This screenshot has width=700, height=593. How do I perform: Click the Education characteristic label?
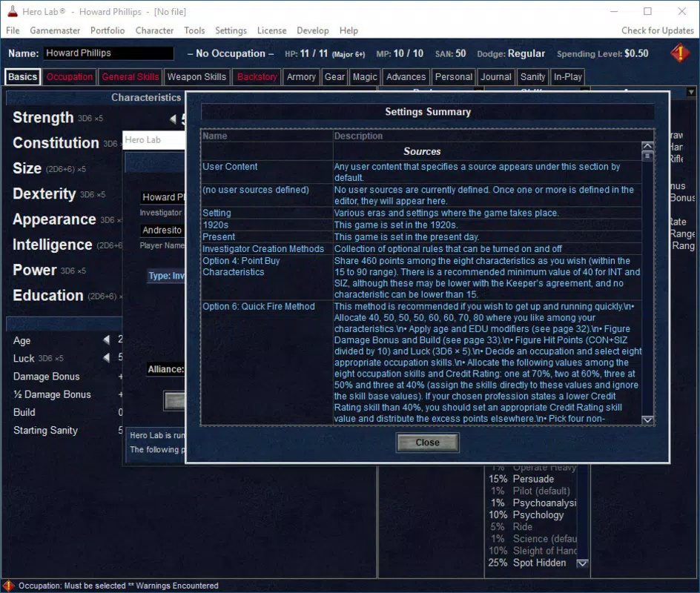(x=47, y=295)
